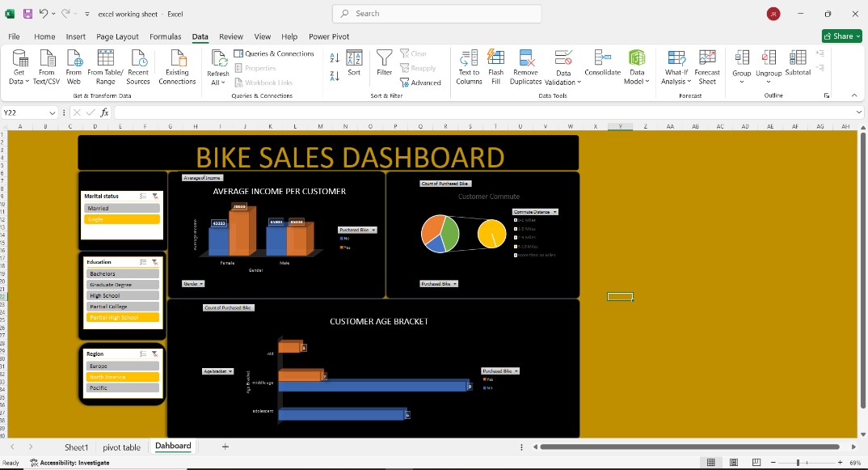Adjust the zoom slider handle

[798, 462]
